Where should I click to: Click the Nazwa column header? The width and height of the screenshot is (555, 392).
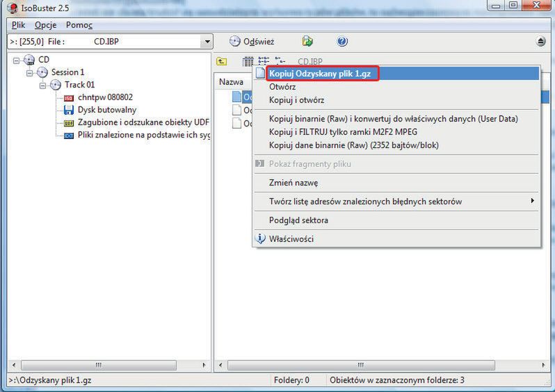tap(231, 82)
